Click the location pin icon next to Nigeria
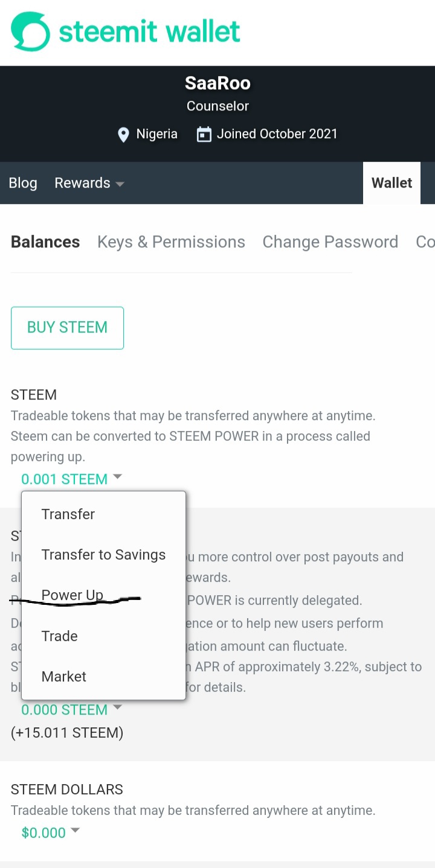Image resolution: width=435 pixels, height=868 pixels. pos(123,135)
